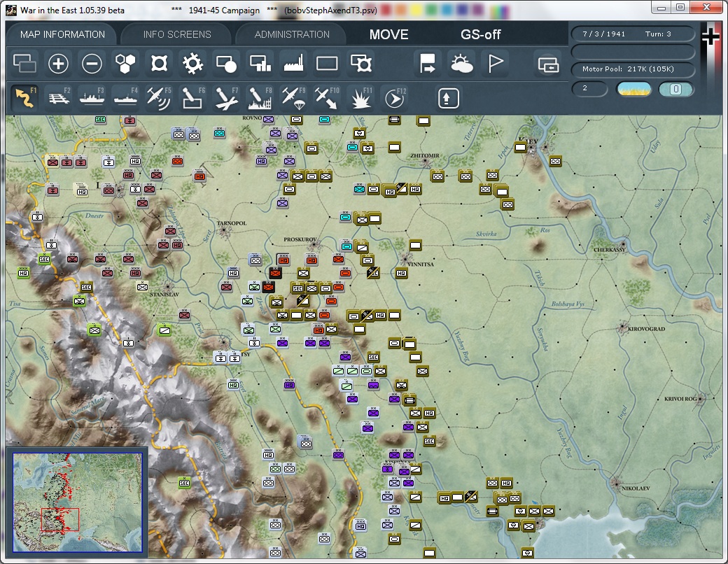Click the rectangle-with-unit-symbol toolbar icon
728x564 pixels.
(x=360, y=63)
